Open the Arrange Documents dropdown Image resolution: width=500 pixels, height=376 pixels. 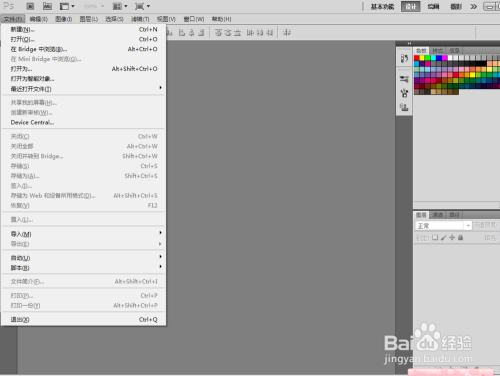pyautogui.click(x=120, y=6)
